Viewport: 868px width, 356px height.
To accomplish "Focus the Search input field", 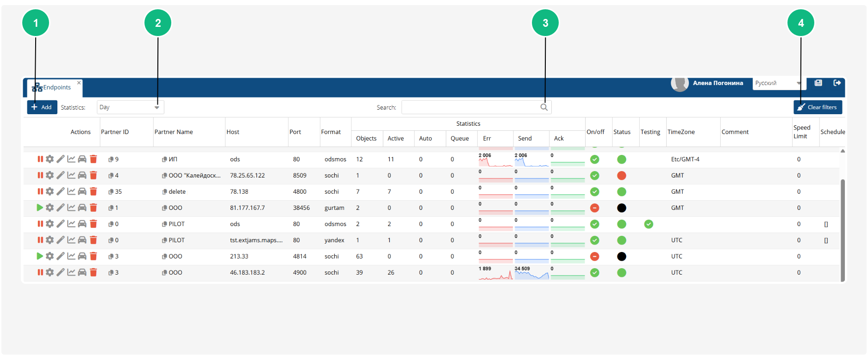I will (476, 107).
